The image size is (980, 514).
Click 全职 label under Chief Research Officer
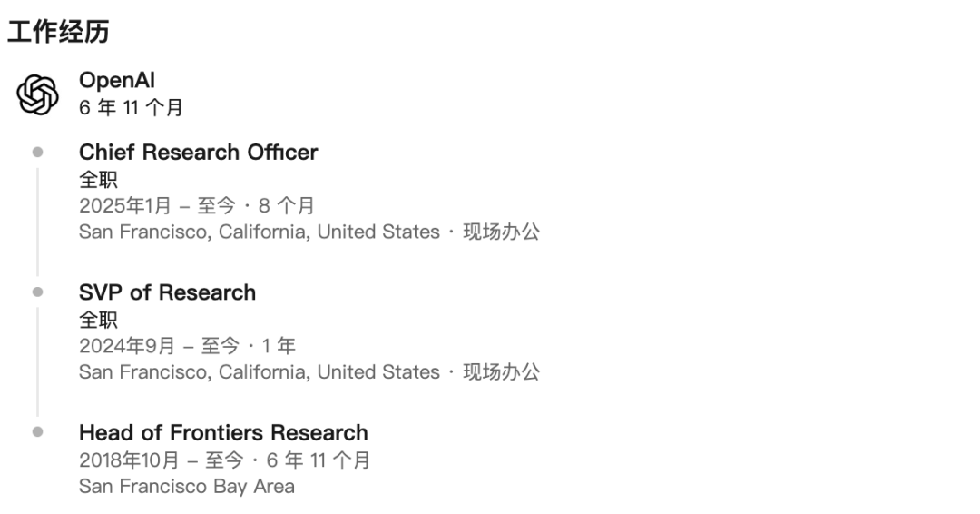98,180
